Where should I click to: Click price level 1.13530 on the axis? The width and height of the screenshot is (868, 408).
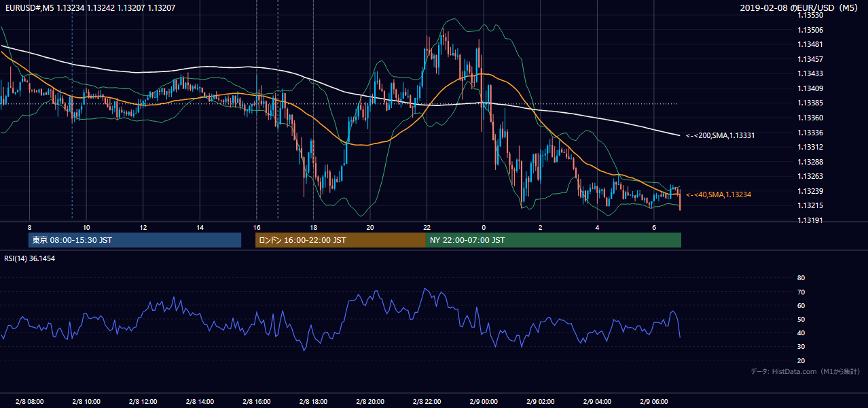click(810, 15)
